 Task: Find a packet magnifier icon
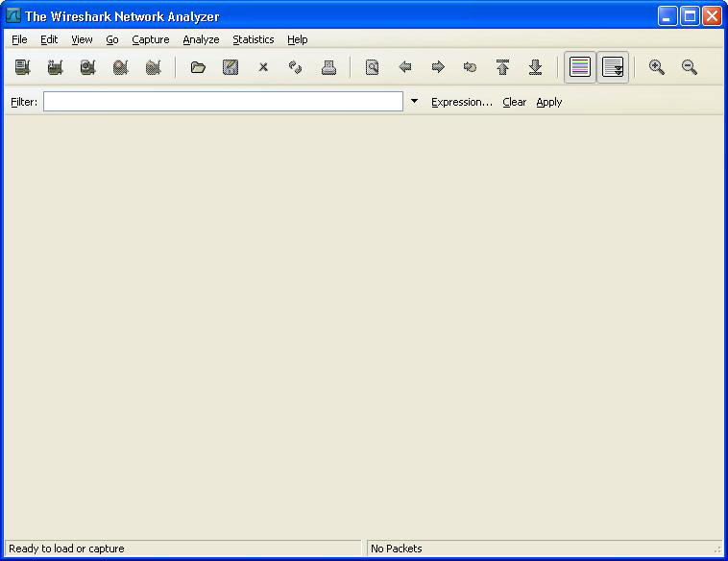click(372, 67)
